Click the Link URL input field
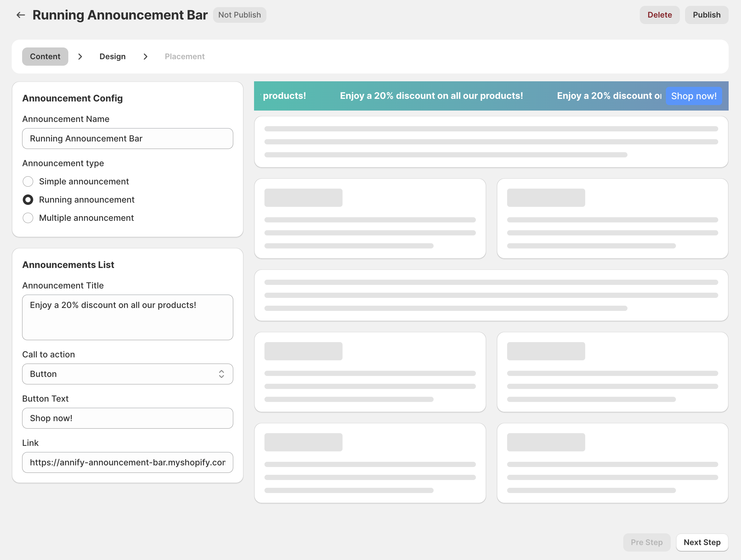 pyautogui.click(x=127, y=462)
